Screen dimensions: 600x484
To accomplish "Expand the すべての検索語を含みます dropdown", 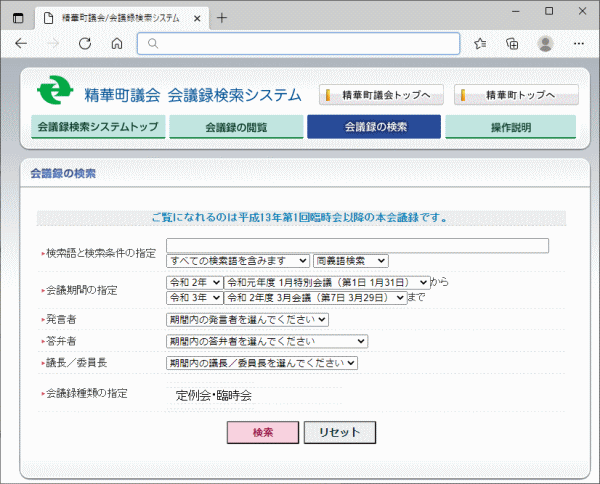I will [x=238, y=261].
